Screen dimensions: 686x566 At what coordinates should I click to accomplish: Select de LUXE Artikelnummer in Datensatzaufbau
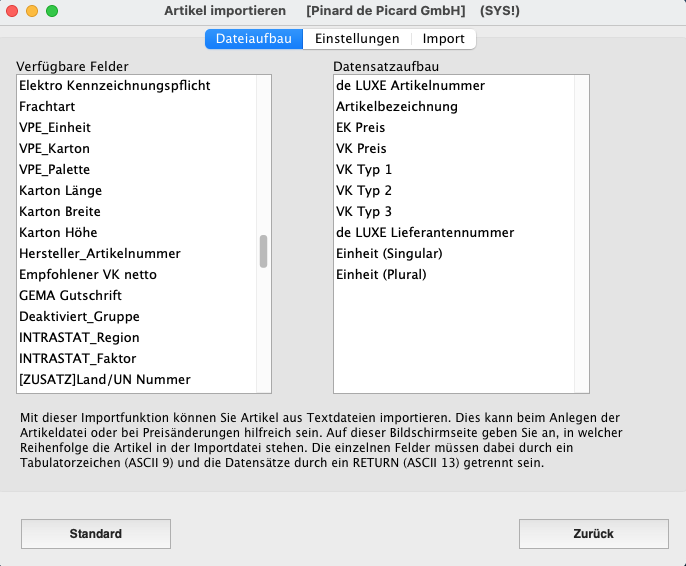click(410, 86)
